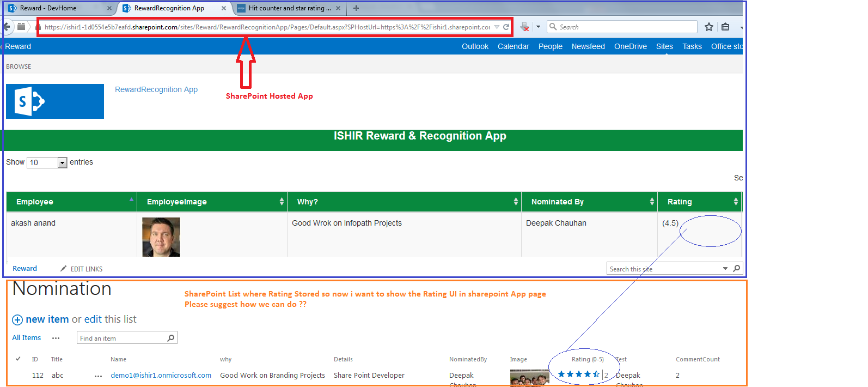Sort list by Rating (0-5) header
The image size is (868, 387).
[x=588, y=359]
